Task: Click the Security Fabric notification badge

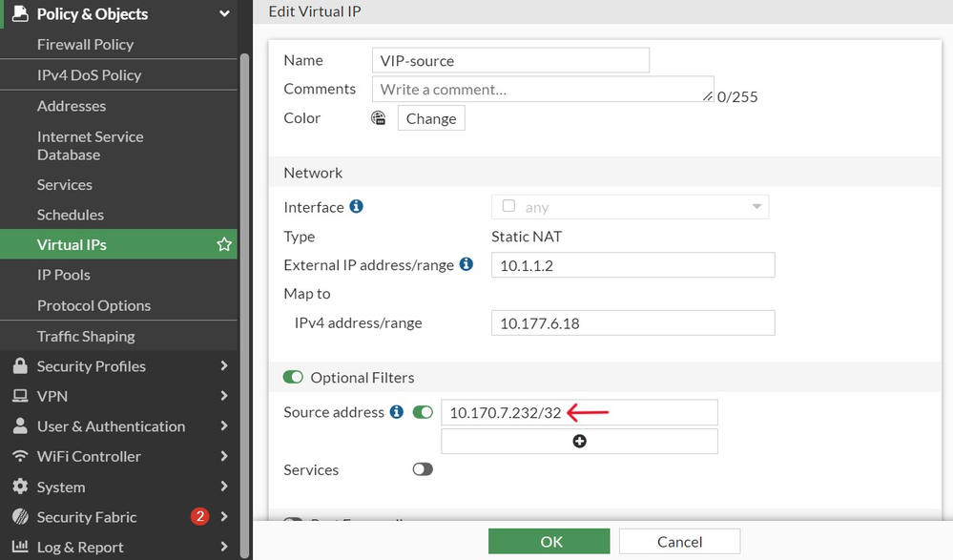Action: point(199,517)
